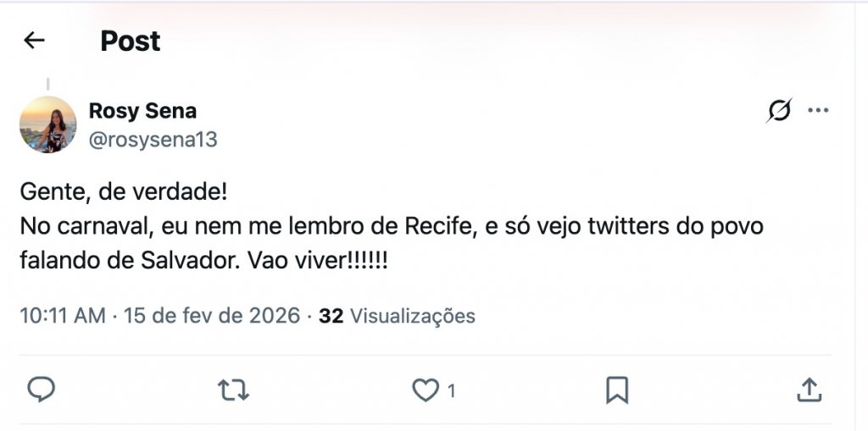868x431 pixels.
Task: Click the Rosy Sena display name
Action: point(142,111)
